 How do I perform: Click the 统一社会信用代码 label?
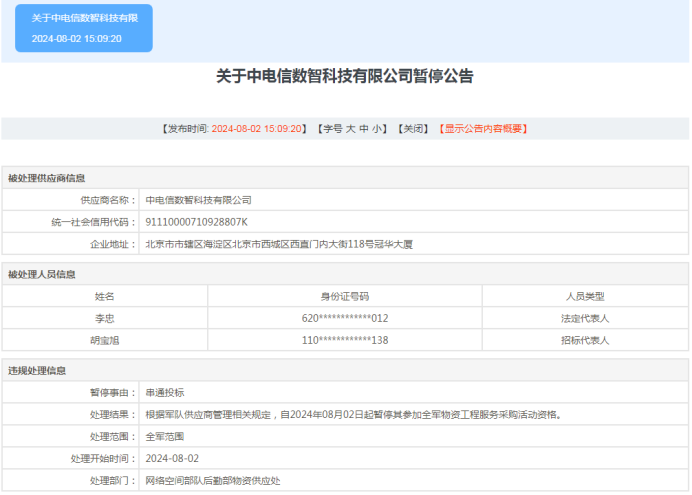[x=93, y=222]
